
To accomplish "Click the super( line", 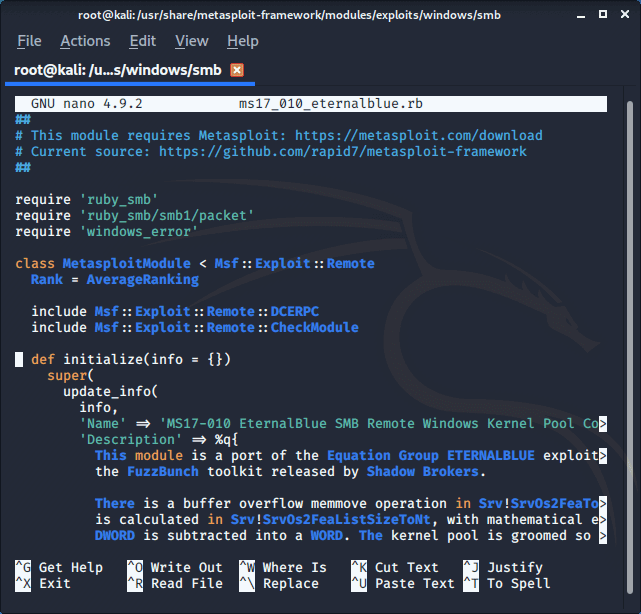I will [x=71, y=375].
